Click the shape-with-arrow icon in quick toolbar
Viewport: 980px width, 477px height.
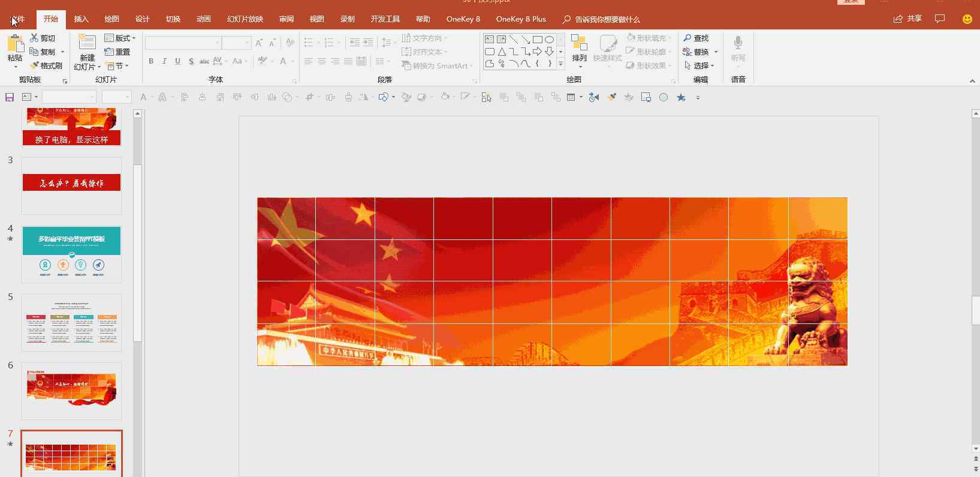point(384,97)
